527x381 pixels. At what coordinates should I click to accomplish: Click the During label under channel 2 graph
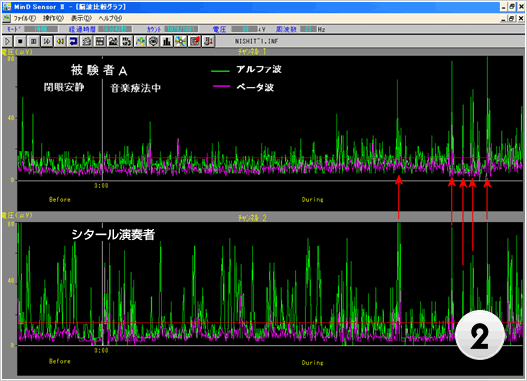coord(313,363)
